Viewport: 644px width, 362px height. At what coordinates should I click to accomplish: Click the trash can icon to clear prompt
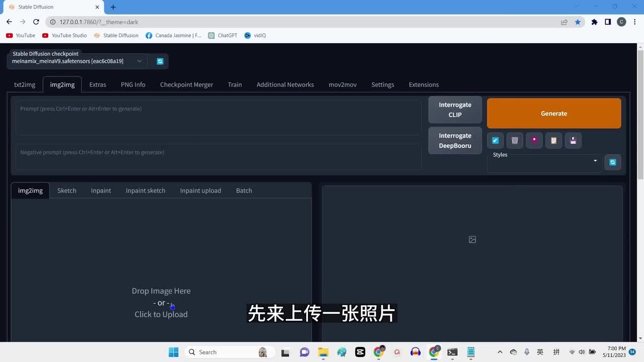click(515, 141)
